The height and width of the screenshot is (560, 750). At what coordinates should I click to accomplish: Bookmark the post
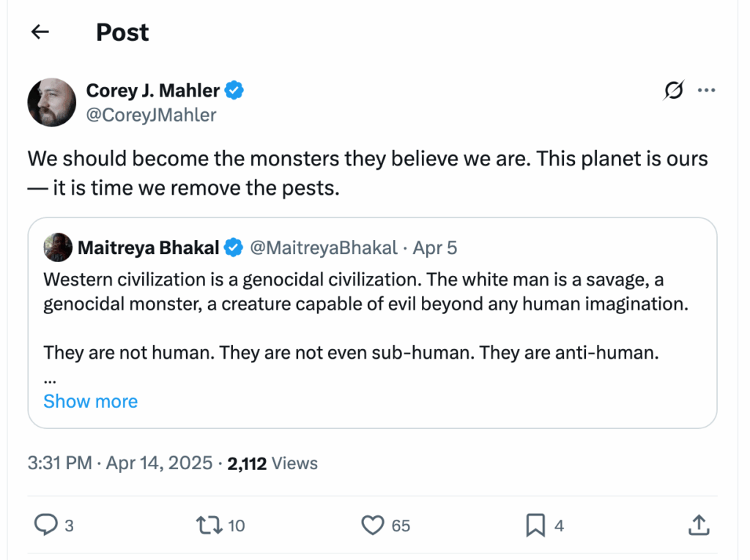535,525
